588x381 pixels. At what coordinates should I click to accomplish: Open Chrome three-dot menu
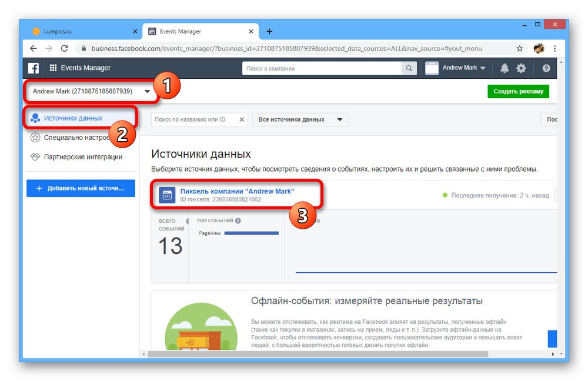554,48
